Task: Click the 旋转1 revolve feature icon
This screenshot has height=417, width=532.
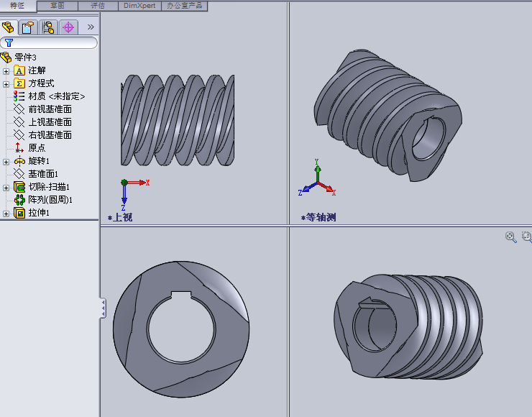Action: (x=19, y=161)
